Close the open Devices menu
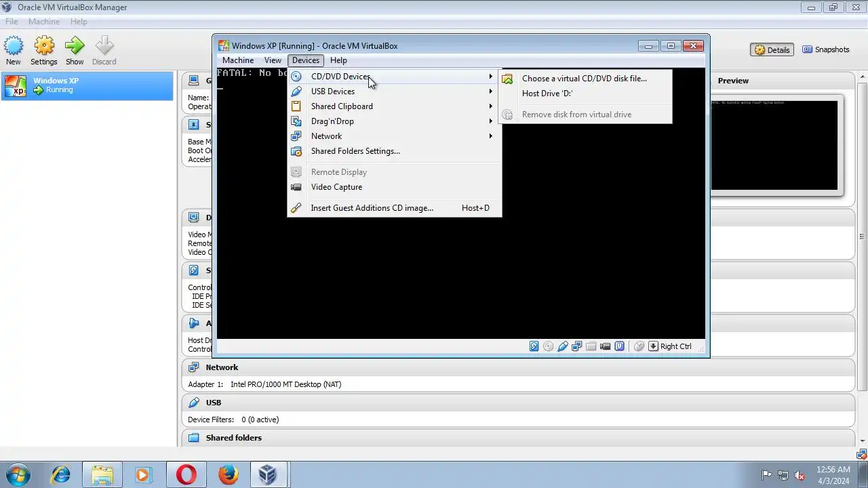 306,60
